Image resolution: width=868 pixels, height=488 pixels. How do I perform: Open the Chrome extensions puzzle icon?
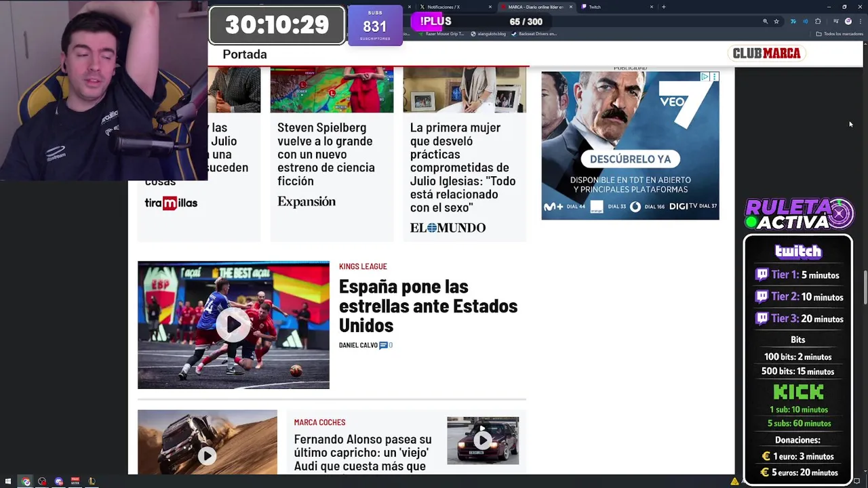tap(818, 22)
